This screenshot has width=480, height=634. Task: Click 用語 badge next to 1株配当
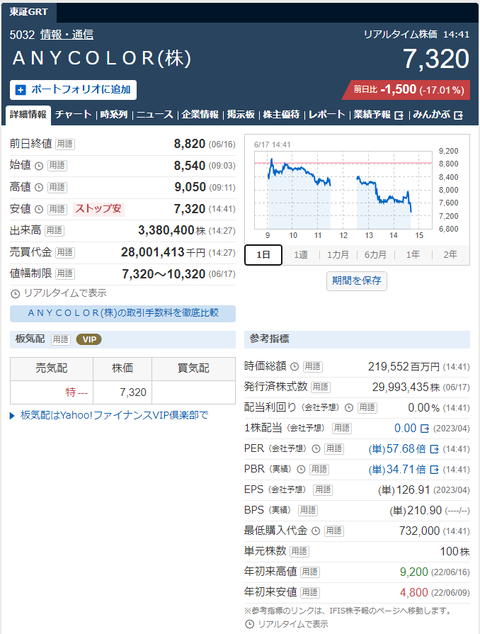[341, 428]
